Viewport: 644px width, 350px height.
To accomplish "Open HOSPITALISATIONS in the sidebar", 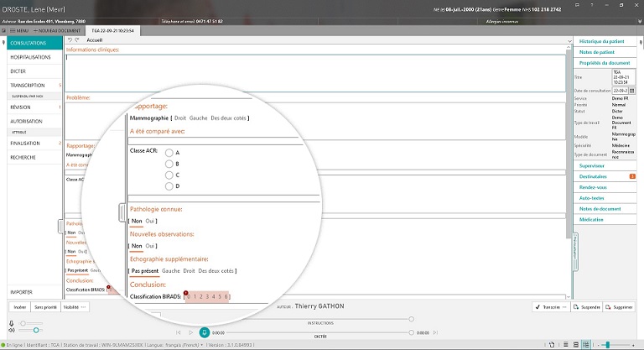I will click(35, 57).
